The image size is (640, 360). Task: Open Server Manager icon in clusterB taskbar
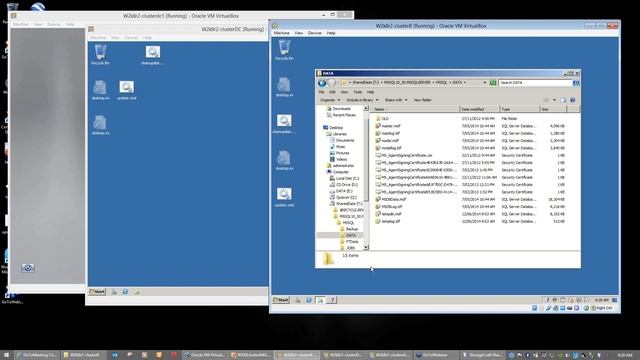click(298, 300)
